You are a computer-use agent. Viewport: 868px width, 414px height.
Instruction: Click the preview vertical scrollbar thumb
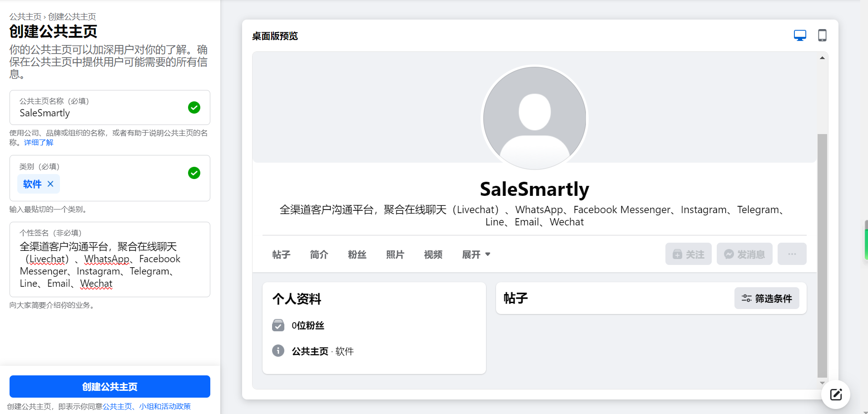[x=822, y=254]
